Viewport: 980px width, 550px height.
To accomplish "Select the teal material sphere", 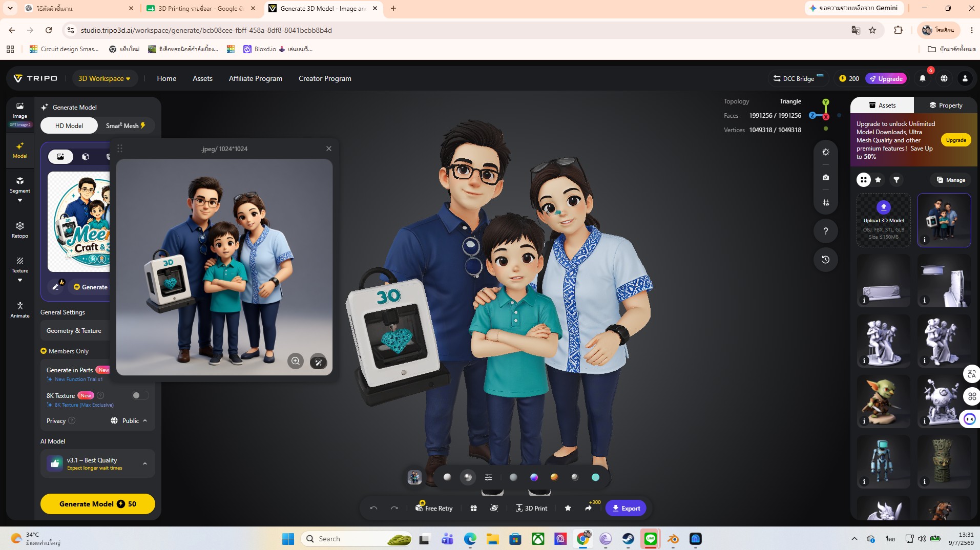I will (x=595, y=477).
